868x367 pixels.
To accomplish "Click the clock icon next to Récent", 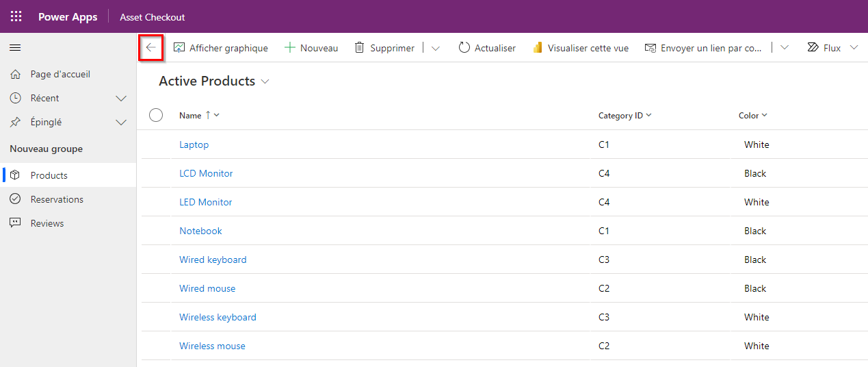I will click(15, 98).
